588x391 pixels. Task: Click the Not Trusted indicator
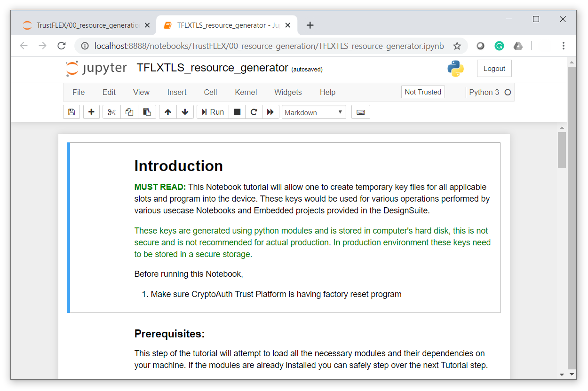(x=422, y=92)
